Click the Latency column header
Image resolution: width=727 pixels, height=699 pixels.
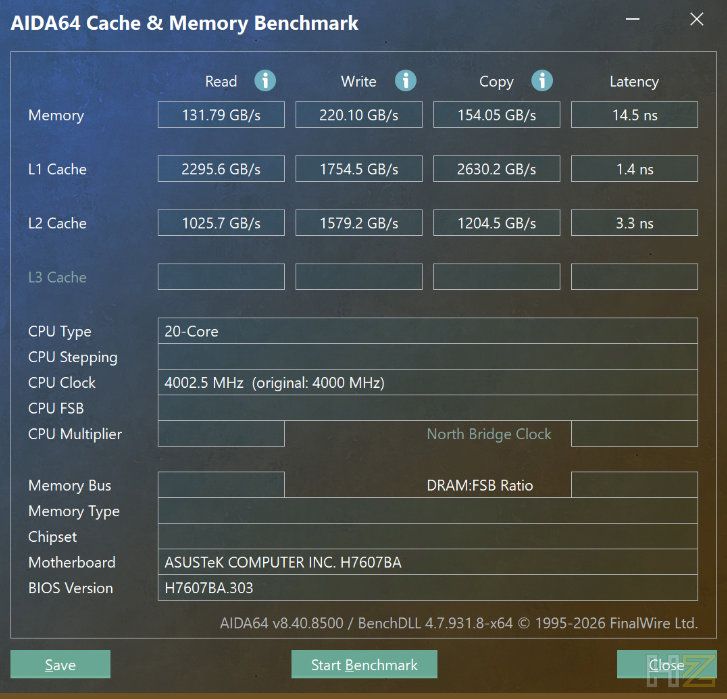click(634, 82)
